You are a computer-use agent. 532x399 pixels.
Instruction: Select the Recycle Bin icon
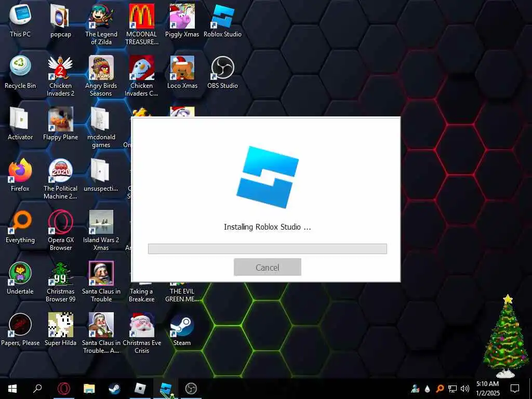(x=20, y=72)
